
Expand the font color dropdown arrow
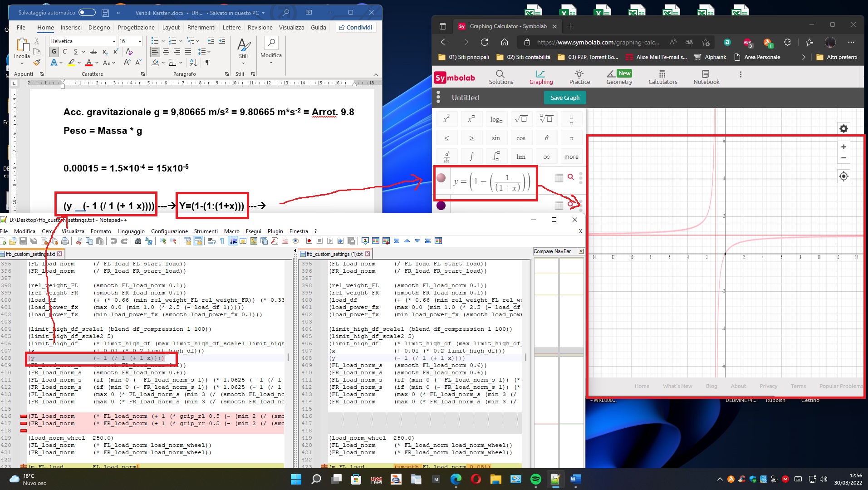pos(97,63)
